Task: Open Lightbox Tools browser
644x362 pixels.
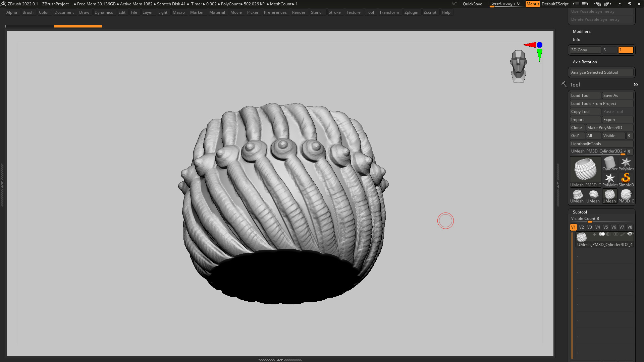Action: point(601,144)
